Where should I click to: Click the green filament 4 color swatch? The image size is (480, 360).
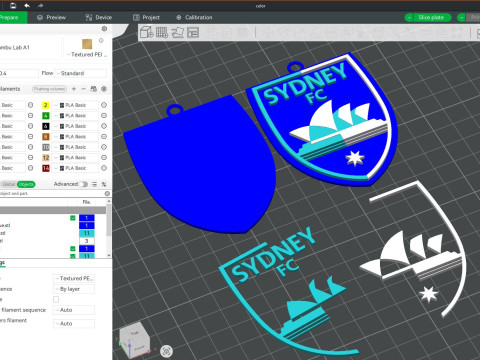tap(46, 116)
